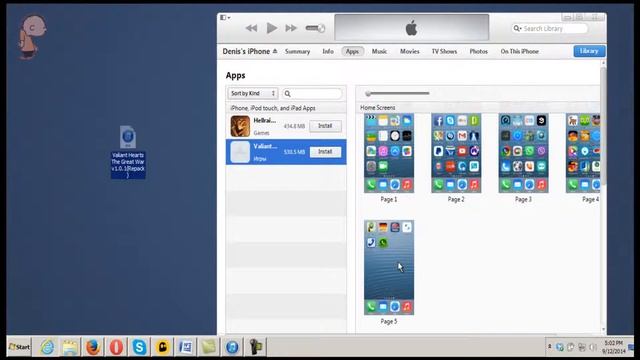Click the iTunes Play button
The height and width of the screenshot is (360, 640).
click(x=271, y=28)
